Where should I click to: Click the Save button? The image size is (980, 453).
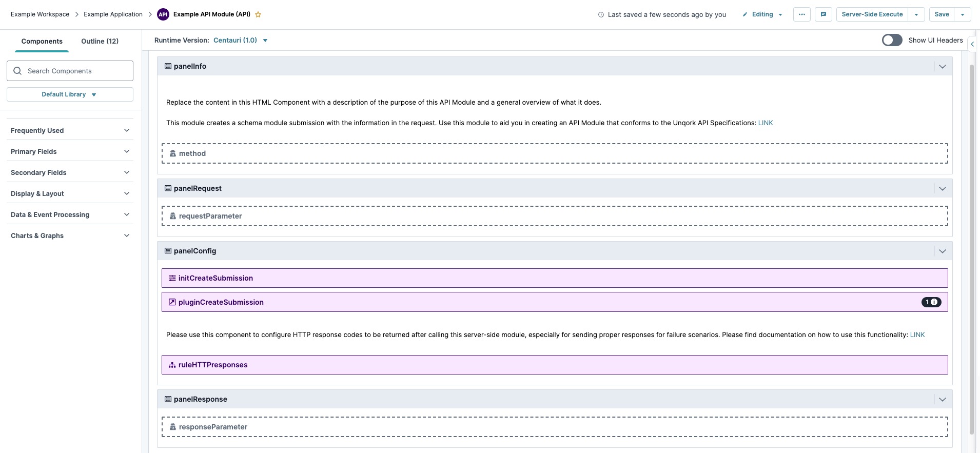pyautogui.click(x=942, y=14)
